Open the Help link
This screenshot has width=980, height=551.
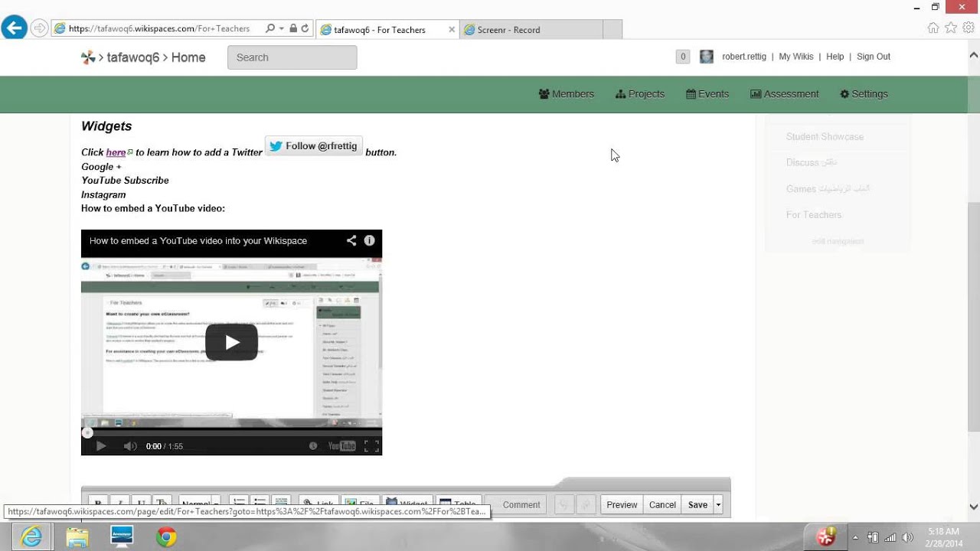(x=835, y=57)
